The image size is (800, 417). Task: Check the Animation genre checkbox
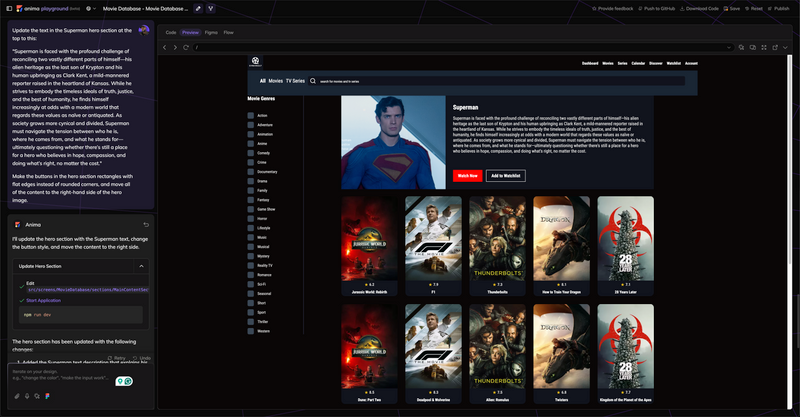pyautogui.click(x=251, y=134)
